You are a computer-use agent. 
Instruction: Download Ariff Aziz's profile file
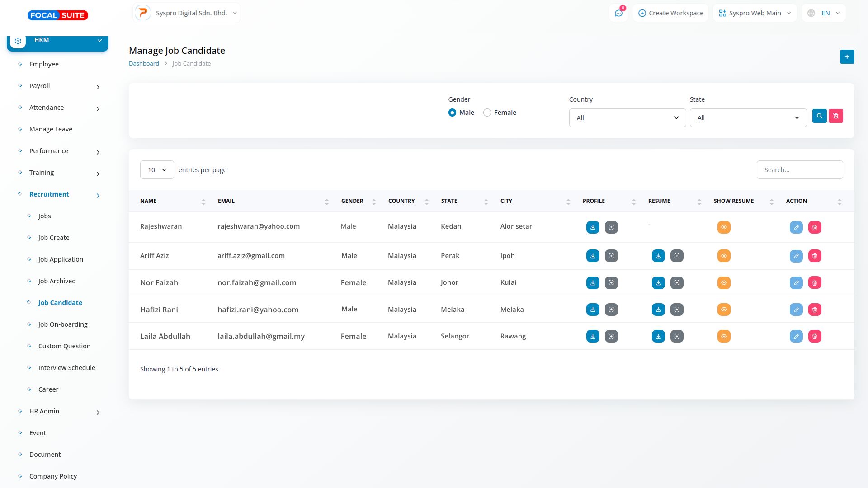coord(593,256)
